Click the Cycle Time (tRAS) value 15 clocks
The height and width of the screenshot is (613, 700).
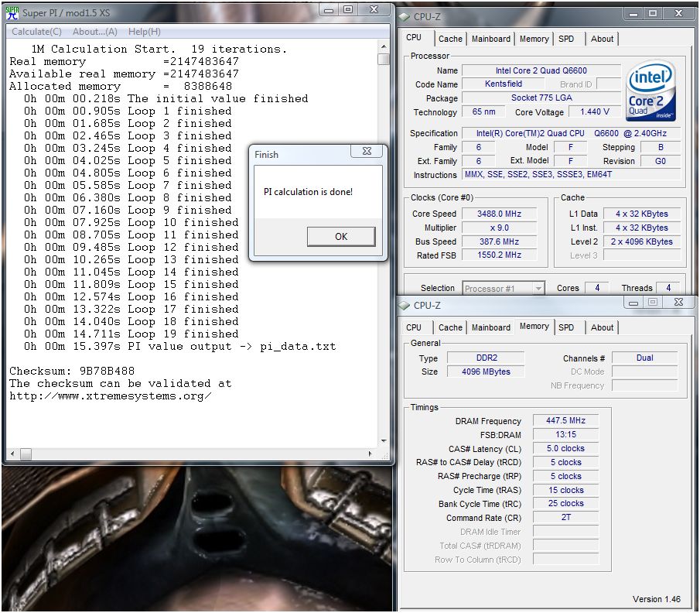coord(565,490)
